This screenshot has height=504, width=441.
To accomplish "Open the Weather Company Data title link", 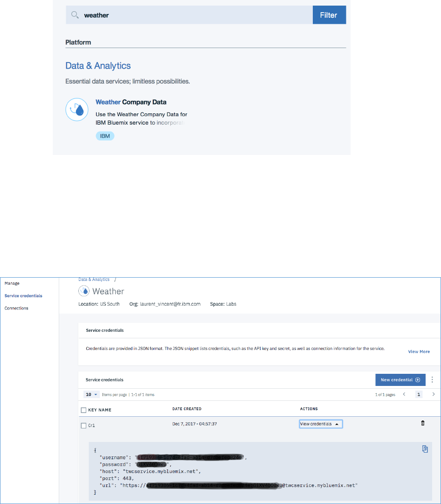I will [x=131, y=102].
